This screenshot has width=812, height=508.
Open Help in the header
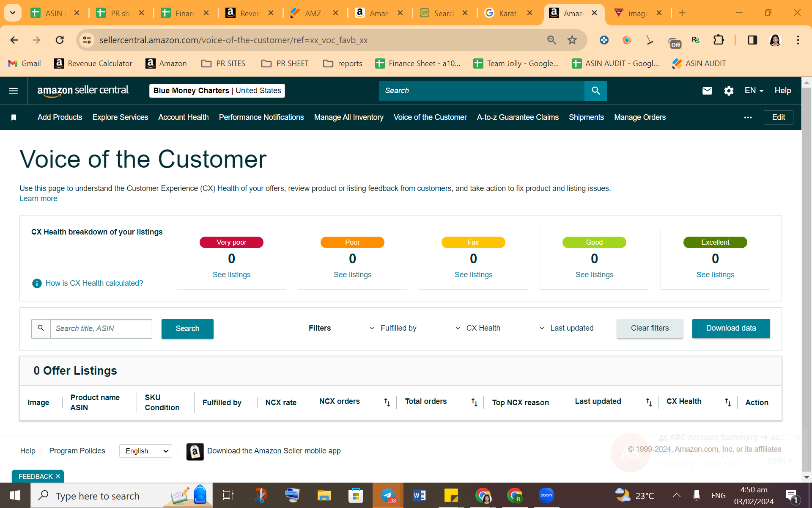pyautogui.click(x=783, y=91)
